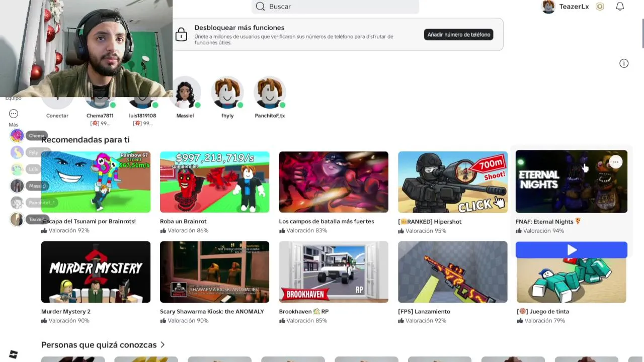This screenshot has width=644, height=362.
Task: Open Teazer sidebar chat avatar
Action: (17, 219)
